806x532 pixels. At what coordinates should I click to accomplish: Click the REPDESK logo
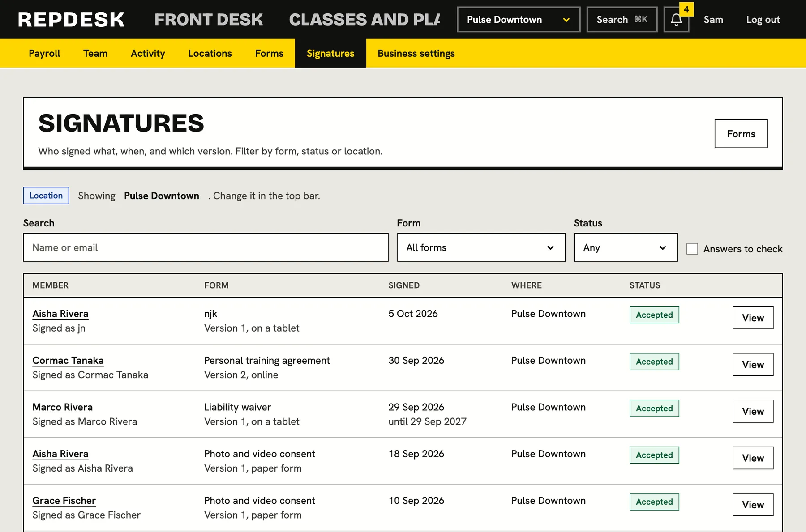71,20
